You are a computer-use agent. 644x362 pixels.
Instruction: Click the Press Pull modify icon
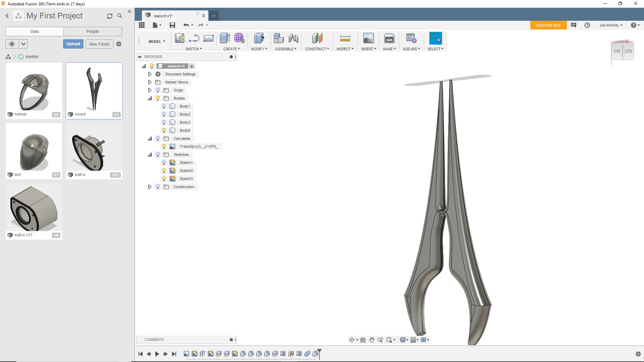pyautogui.click(x=259, y=38)
